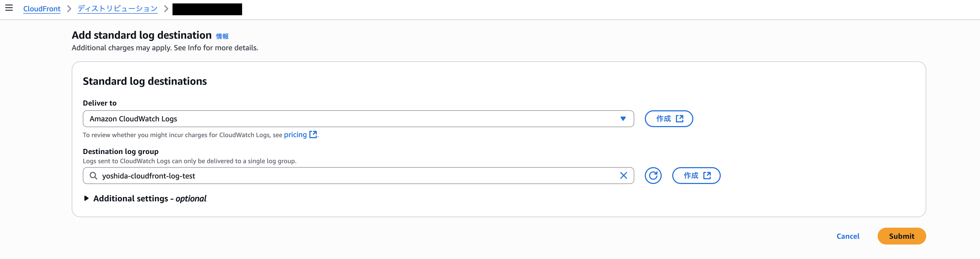Screen dimensions: 980x259
Task: Click the search magnifier icon in log group field
Action: [x=93, y=176]
